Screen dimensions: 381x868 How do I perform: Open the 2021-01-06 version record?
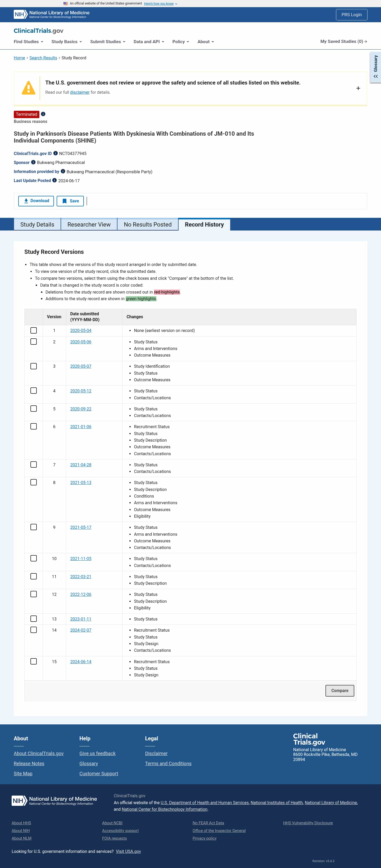tap(80, 427)
